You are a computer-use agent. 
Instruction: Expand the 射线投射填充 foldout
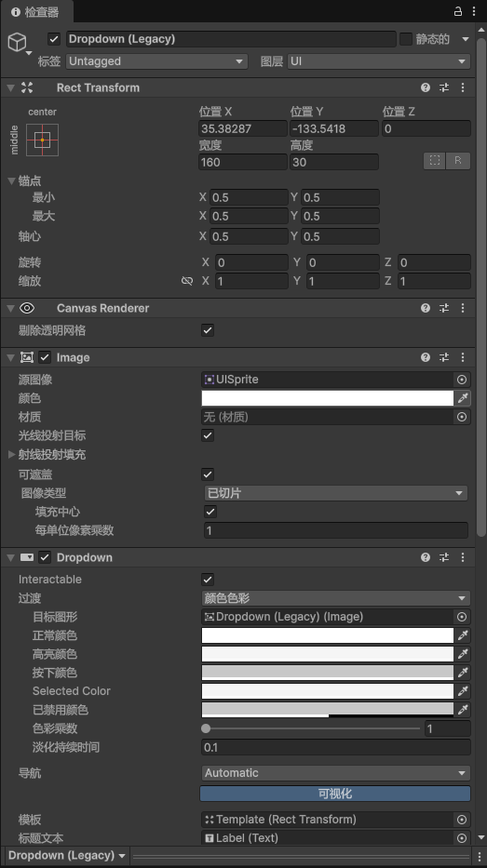(11, 455)
